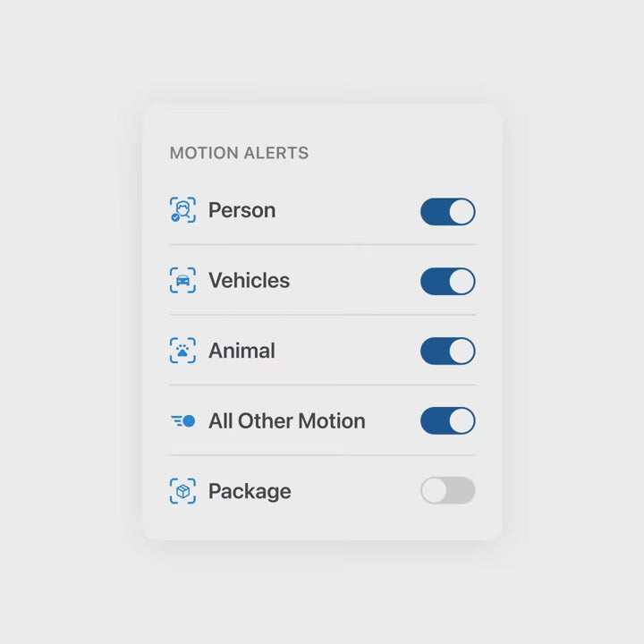Click the Vehicles car icon
The height and width of the screenshot is (644, 644).
(x=182, y=280)
